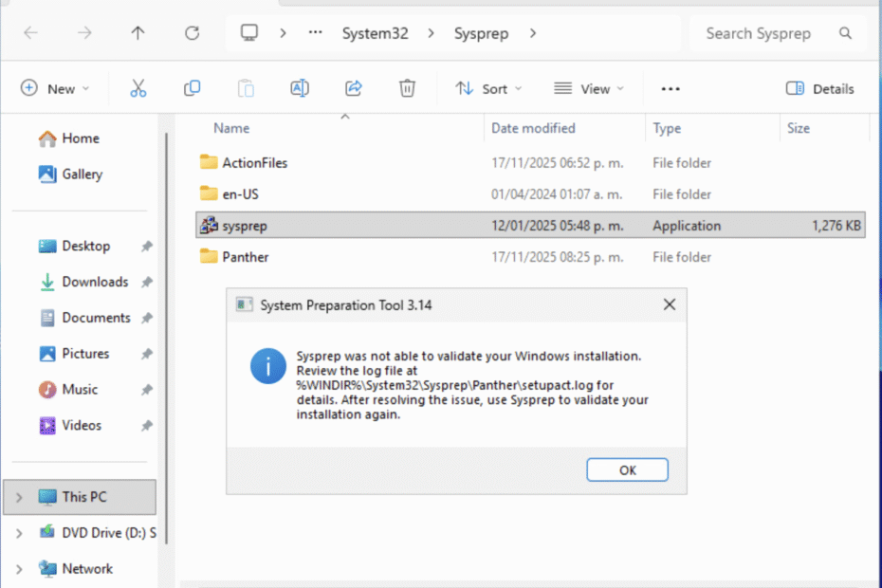The height and width of the screenshot is (588, 882).
Task: Click the Share icon in the toolbar
Action: pyautogui.click(x=353, y=88)
